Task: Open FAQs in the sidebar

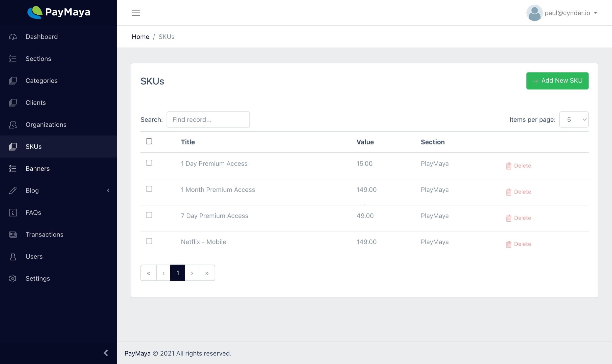Action: 33,212
